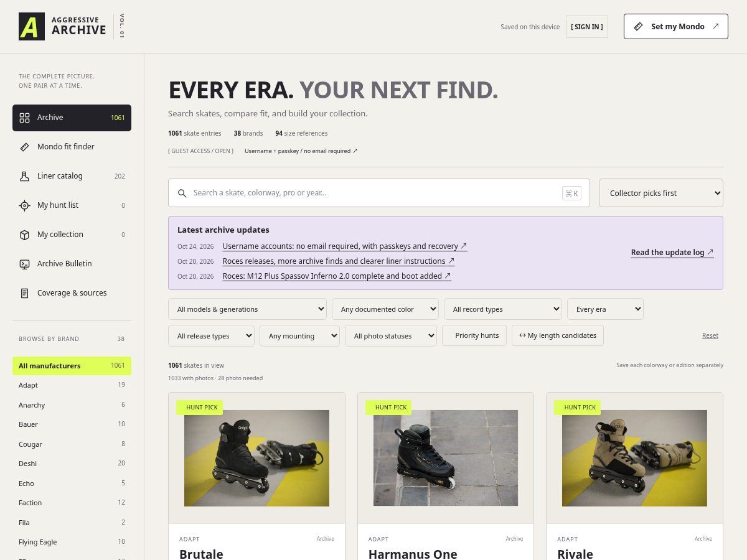Viewport: 747px width, 560px height.
Task: Click the SIGN IN button
Action: [587, 27]
